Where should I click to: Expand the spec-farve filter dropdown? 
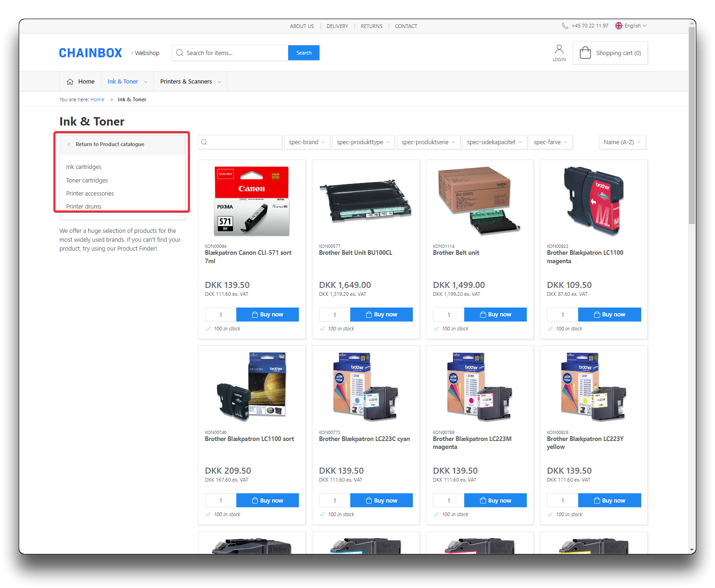point(551,142)
